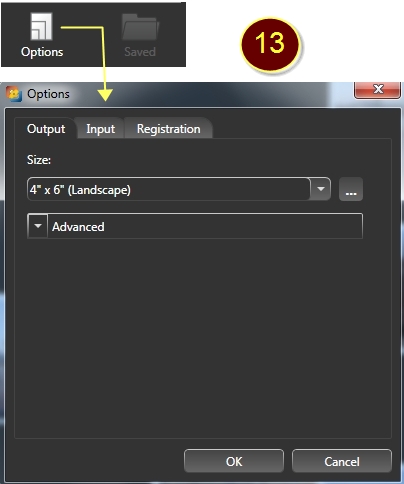Open the Options toolbar icon
Image resolution: width=404 pixels, height=484 pixels.
[x=41, y=26]
